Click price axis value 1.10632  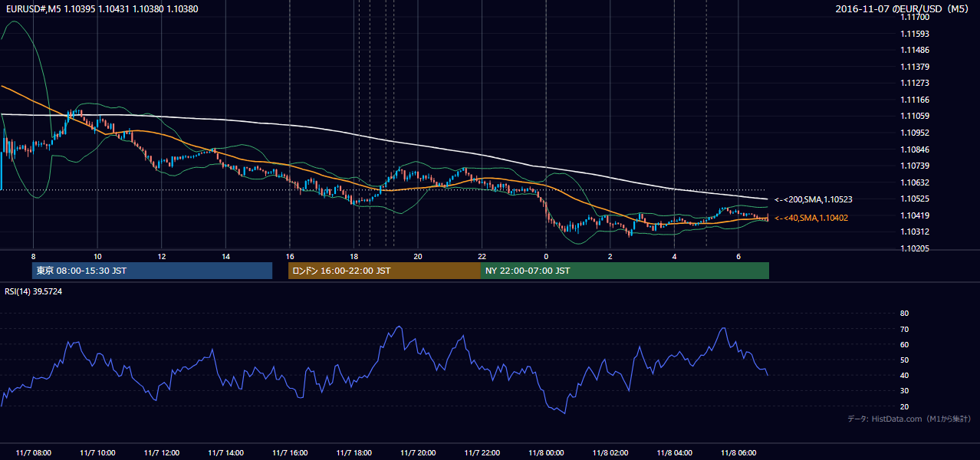tap(916, 182)
